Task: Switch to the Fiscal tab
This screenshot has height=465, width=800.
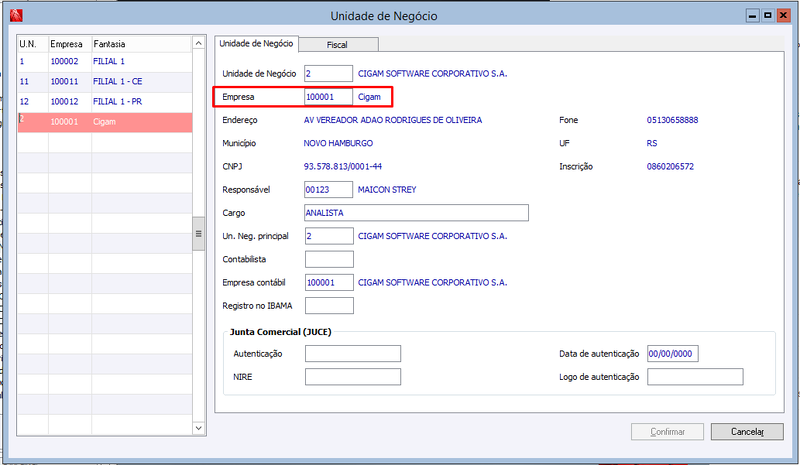Action: point(338,45)
